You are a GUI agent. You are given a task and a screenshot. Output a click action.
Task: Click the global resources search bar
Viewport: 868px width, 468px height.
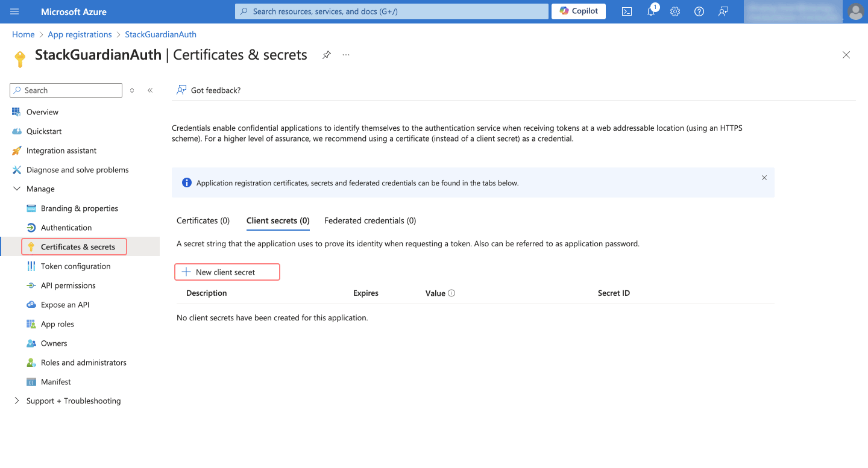pyautogui.click(x=391, y=11)
